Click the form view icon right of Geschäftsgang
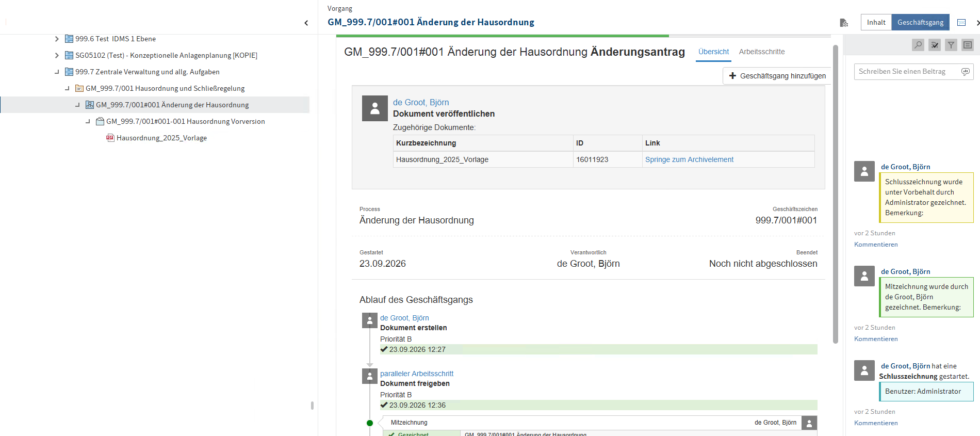Screen dimensions: 980x436 point(961,23)
